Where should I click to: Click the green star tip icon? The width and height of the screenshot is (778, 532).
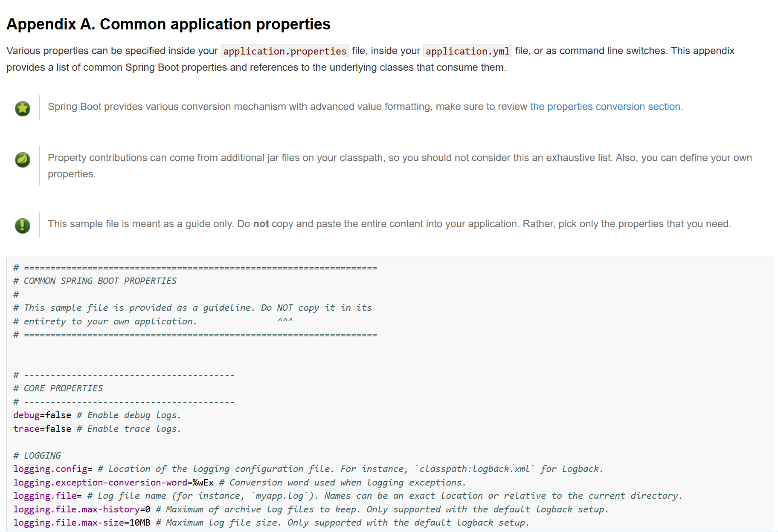(23, 109)
